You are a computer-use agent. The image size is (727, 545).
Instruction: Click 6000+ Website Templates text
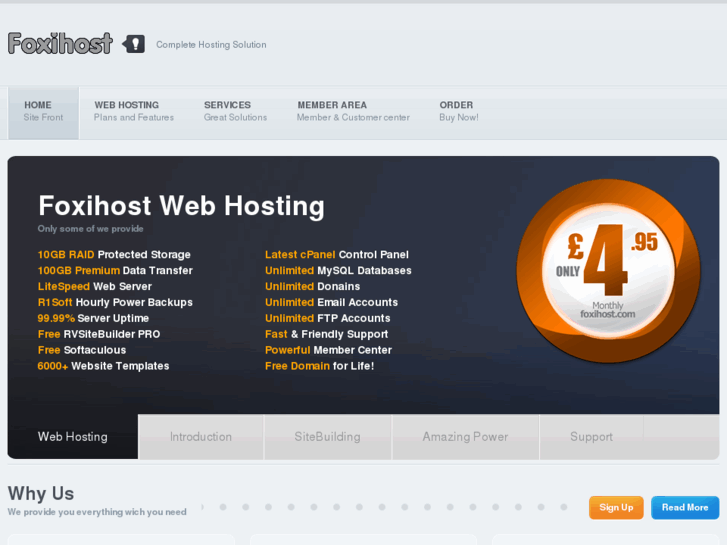(103, 366)
